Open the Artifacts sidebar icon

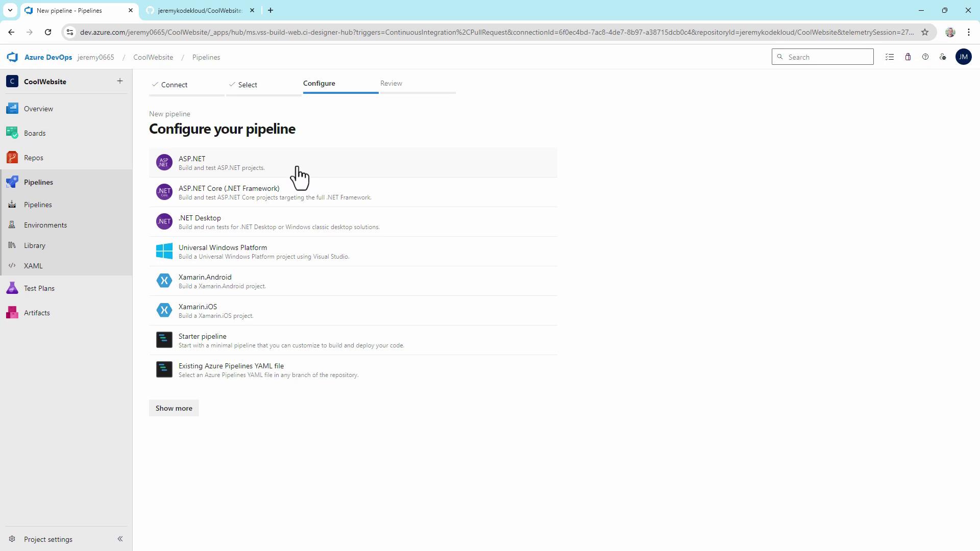point(12,313)
